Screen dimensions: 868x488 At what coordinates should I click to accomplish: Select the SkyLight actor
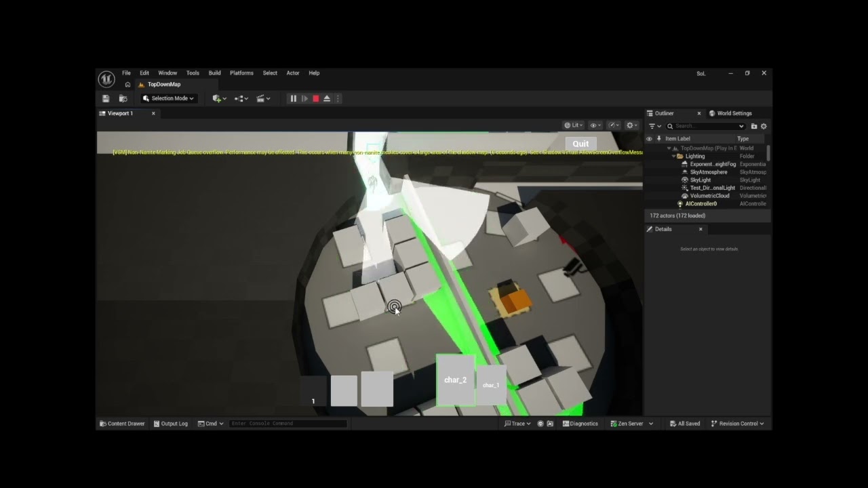click(x=706, y=180)
